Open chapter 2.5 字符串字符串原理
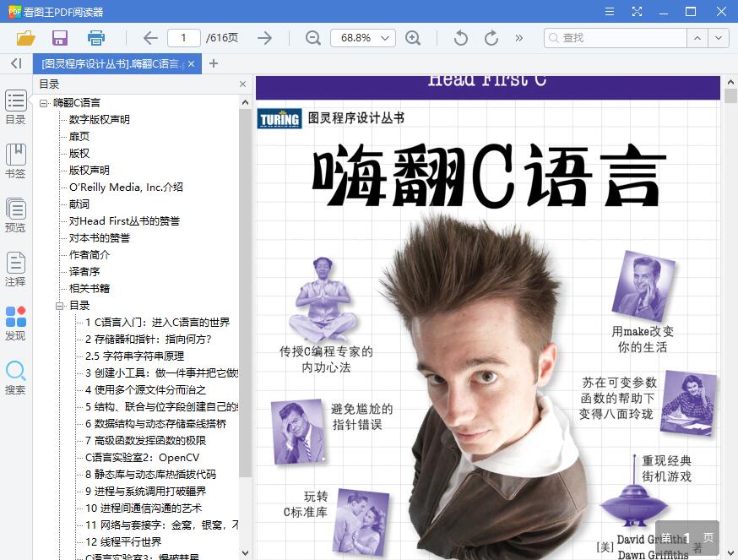The image size is (738, 560). (134, 356)
